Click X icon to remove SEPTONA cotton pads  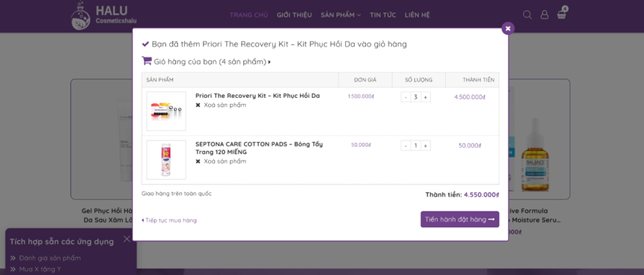198,161
